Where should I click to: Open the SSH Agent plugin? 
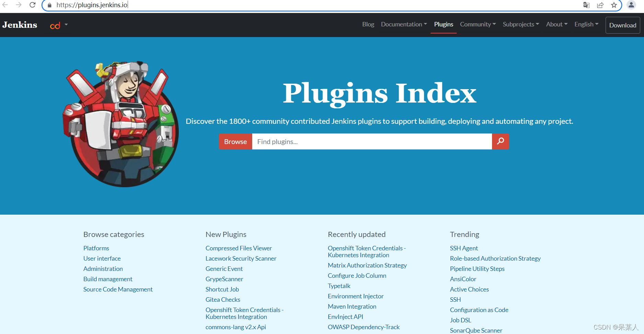(x=464, y=248)
